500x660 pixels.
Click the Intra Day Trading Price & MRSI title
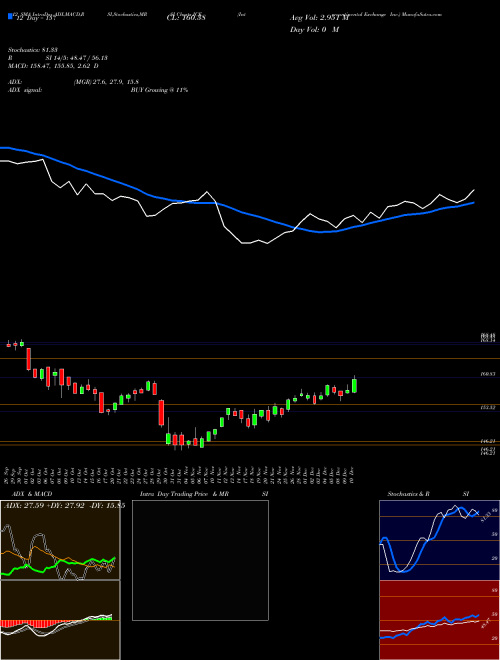204,494
